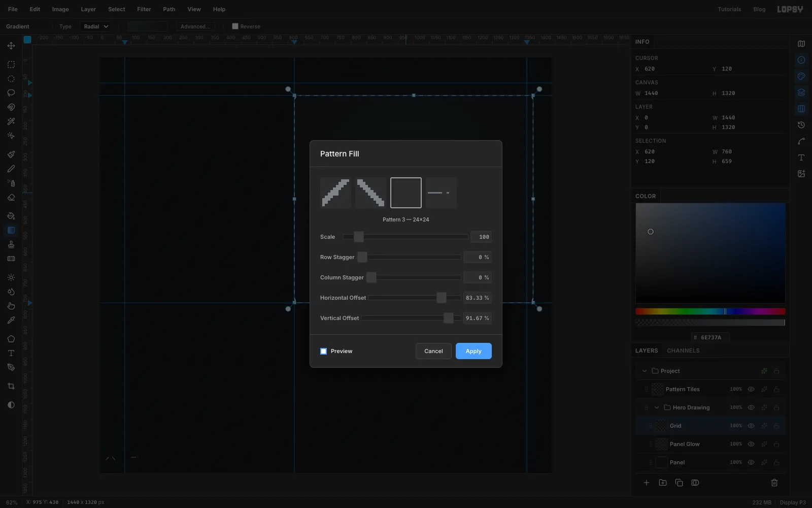Select the Clone Stamp tool

[x=11, y=244]
